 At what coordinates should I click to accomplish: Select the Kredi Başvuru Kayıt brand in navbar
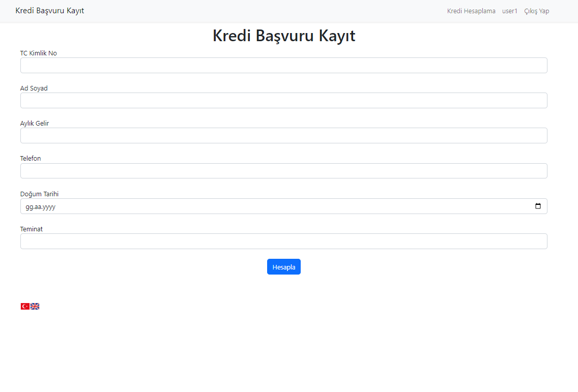(49, 11)
